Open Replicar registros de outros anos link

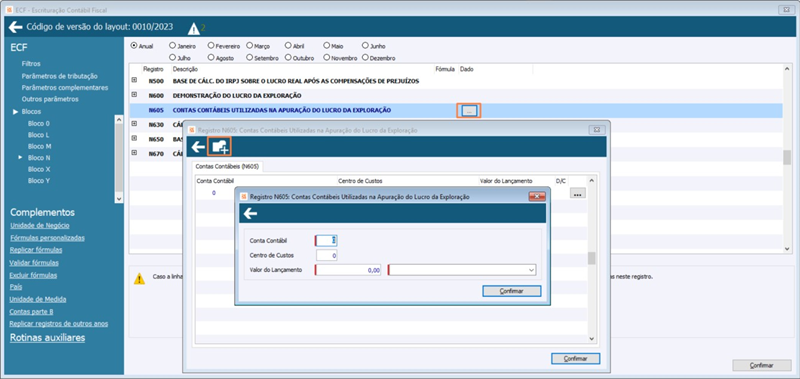point(59,323)
